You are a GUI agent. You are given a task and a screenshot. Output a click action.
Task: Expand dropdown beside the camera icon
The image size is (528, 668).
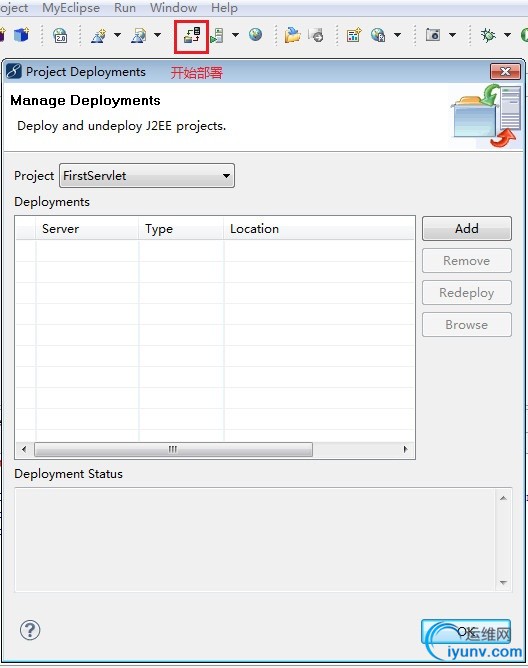[x=453, y=35]
